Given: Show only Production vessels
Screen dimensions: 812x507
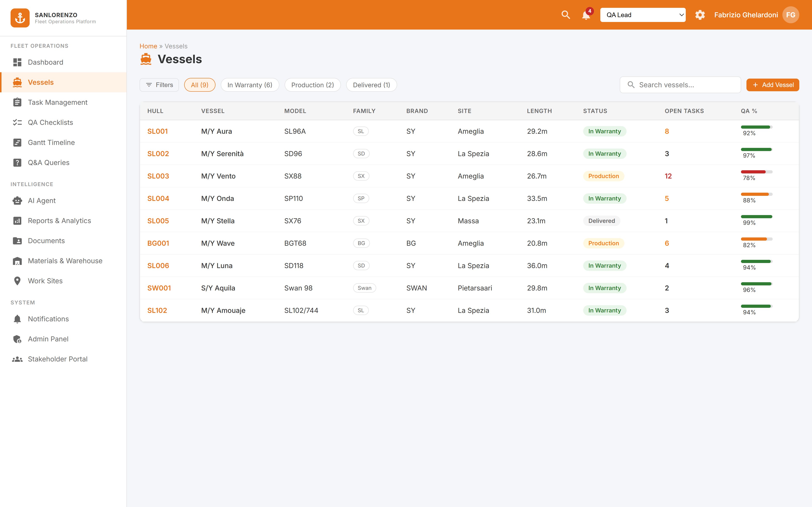Looking at the screenshot, I should pyautogui.click(x=312, y=85).
